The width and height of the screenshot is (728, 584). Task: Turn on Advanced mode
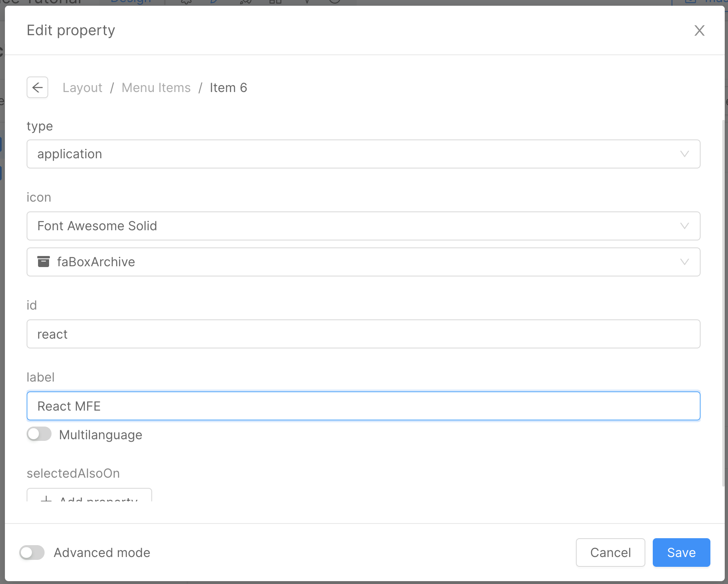pos(32,553)
